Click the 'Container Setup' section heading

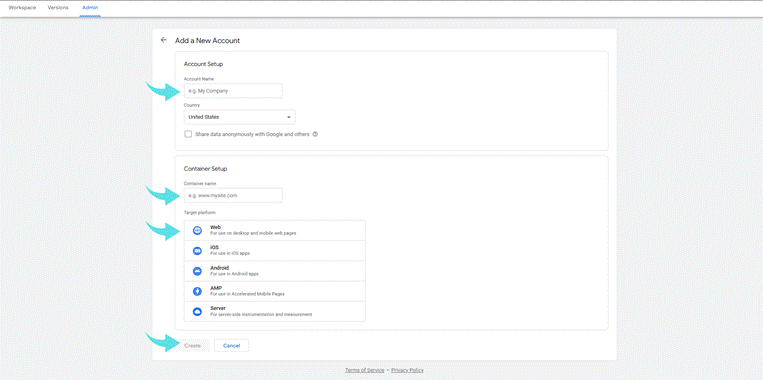[x=205, y=169]
